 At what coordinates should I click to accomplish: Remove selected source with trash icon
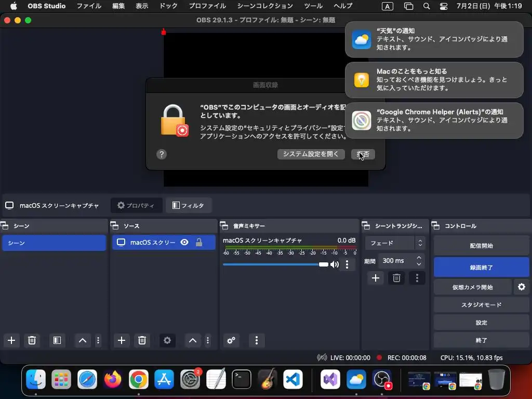pos(142,340)
